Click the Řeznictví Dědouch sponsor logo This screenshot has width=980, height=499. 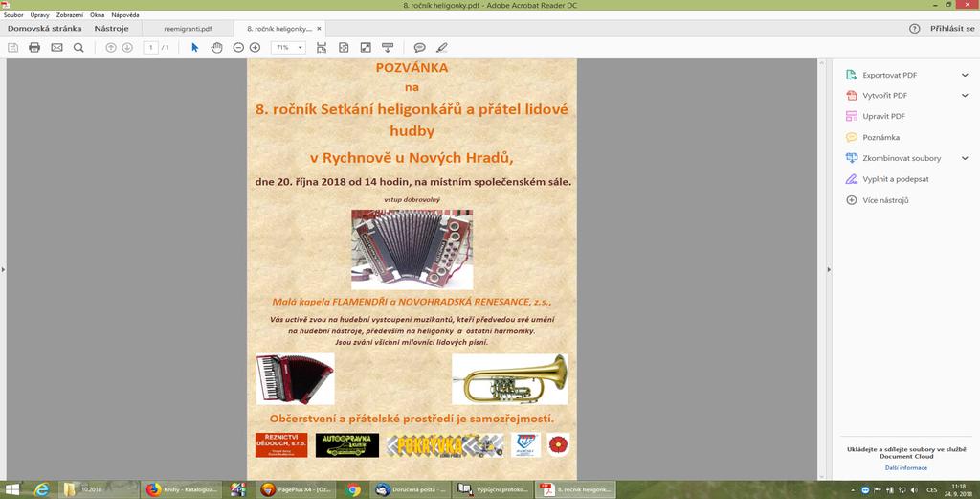pos(281,445)
